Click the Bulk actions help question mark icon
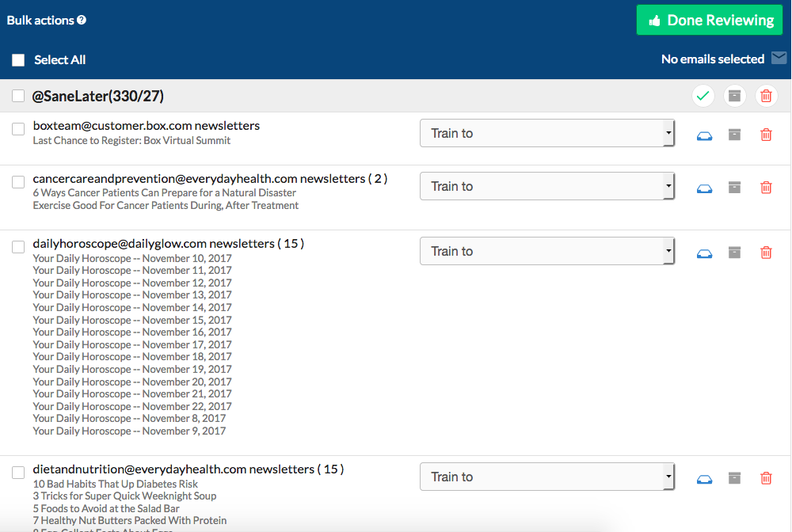792x532 pixels. point(82,21)
